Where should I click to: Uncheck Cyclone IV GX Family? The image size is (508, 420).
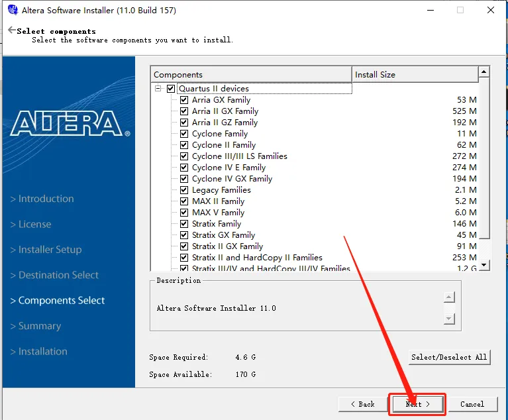click(184, 179)
